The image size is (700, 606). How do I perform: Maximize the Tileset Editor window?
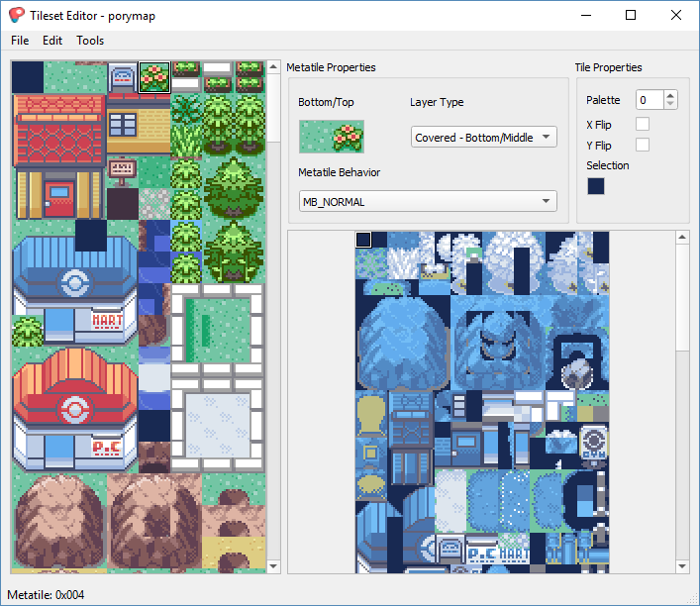click(631, 15)
